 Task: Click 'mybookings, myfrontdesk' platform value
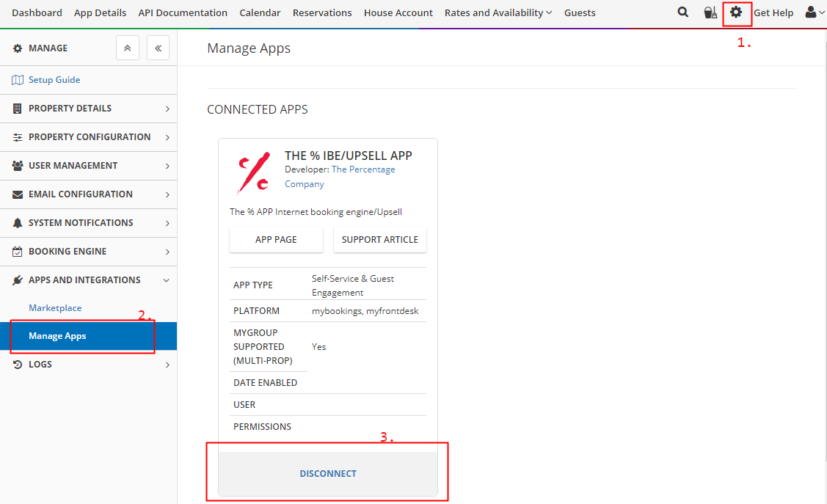tap(365, 311)
